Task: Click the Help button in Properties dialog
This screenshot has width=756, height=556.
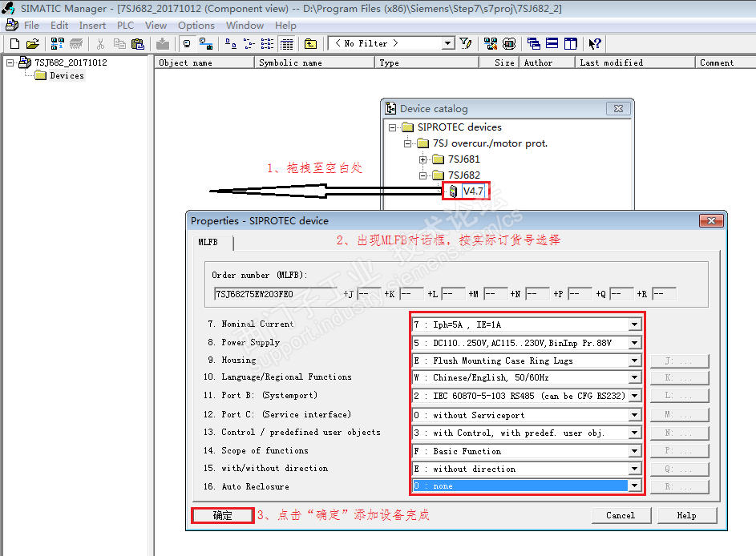Action: click(x=686, y=515)
